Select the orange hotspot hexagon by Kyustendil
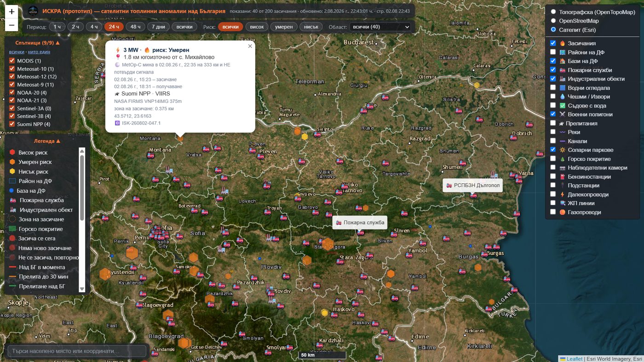 point(105,274)
